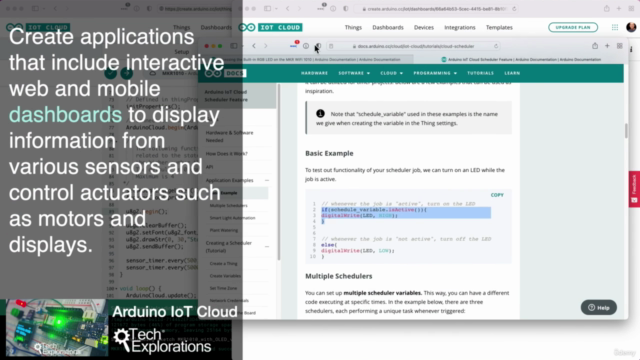
Task: Open new tab in docs browser window
Action: pyautogui.click(x=607, y=46)
